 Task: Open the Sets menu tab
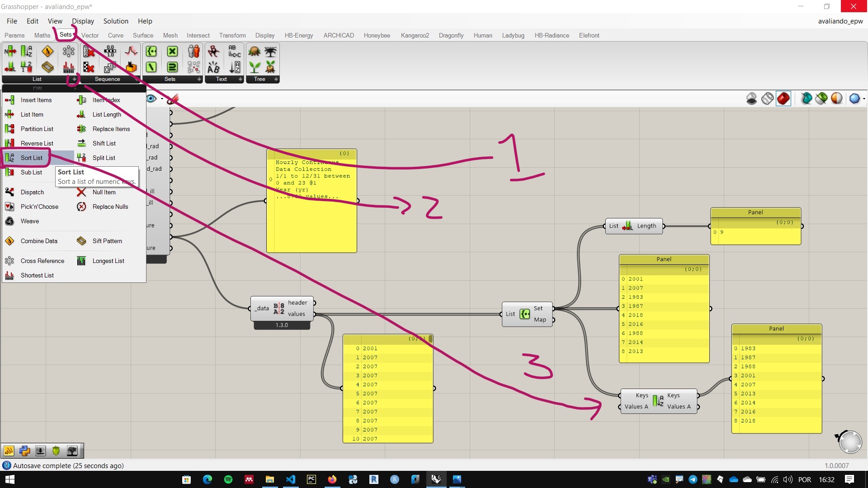pyautogui.click(x=65, y=34)
